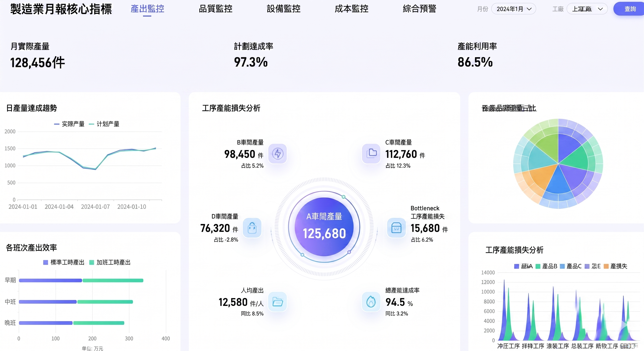Image resolution: width=644 pixels, height=351 pixels.
Task: Toggle the 实际产量 legend in trend chart
Action: coord(70,124)
